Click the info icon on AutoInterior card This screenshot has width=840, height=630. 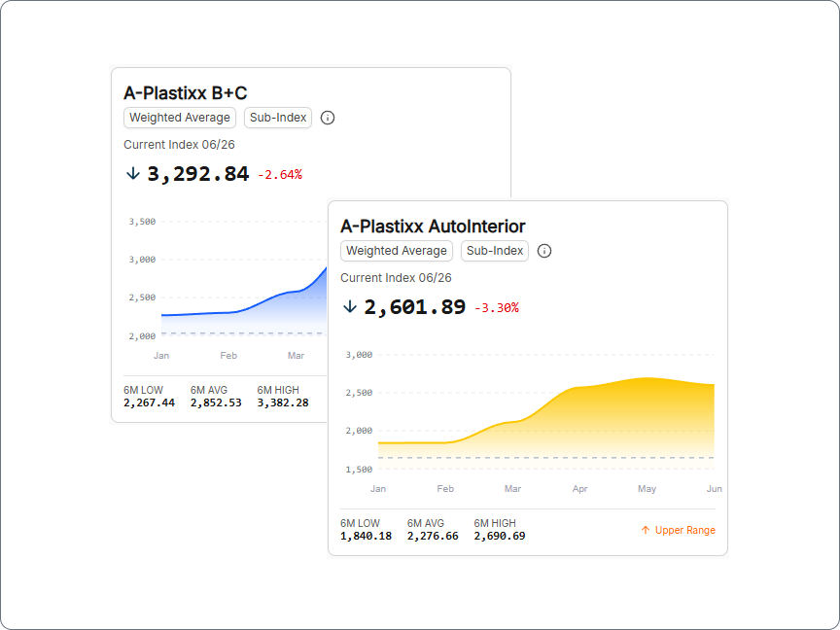coord(544,251)
